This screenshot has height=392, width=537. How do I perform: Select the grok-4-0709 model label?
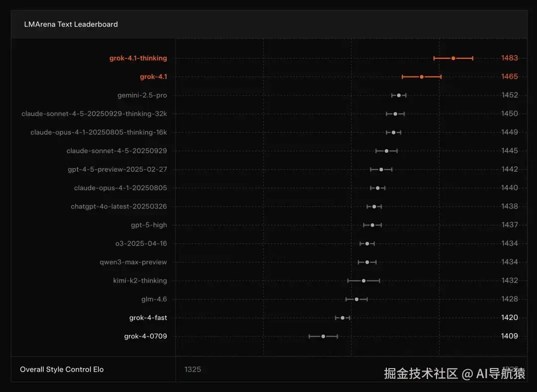coord(146,336)
